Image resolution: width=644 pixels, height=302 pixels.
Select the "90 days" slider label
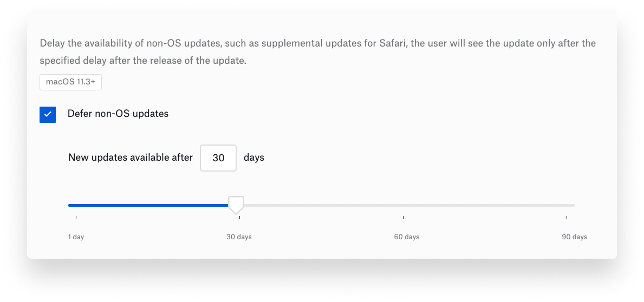574,237
